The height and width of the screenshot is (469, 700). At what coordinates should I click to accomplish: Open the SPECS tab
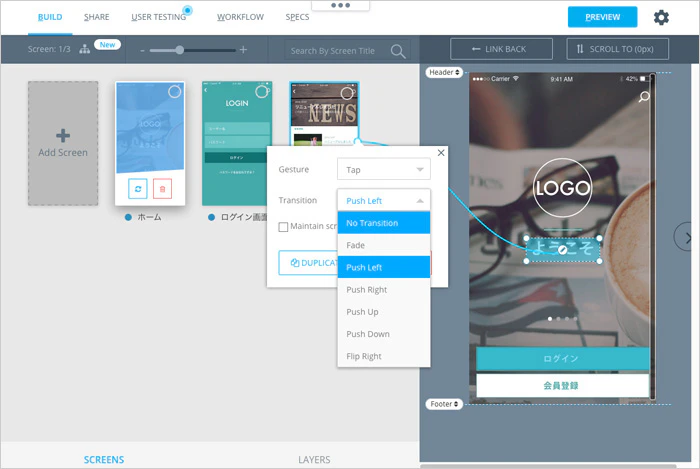[297, 17]
